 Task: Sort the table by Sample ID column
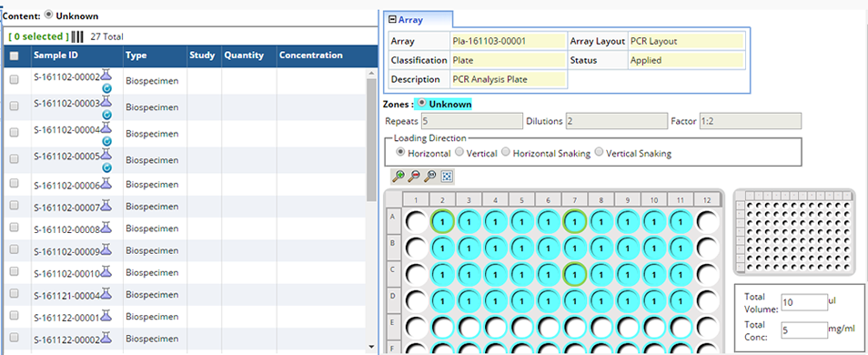[77, 56]
